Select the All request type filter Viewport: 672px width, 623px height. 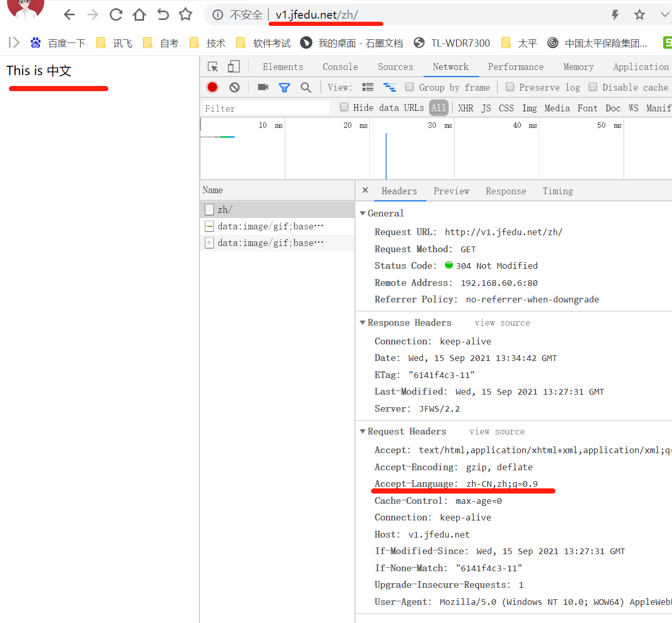[x=439, y=108]
